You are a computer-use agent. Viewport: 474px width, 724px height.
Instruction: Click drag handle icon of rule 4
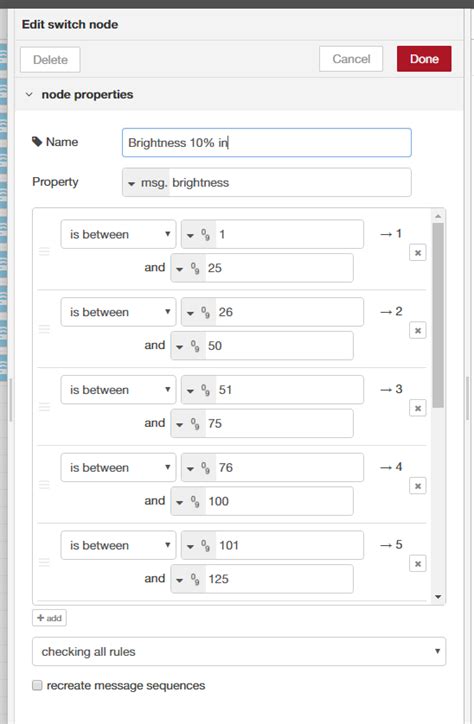pyautogui.click(x=44, y=484)
